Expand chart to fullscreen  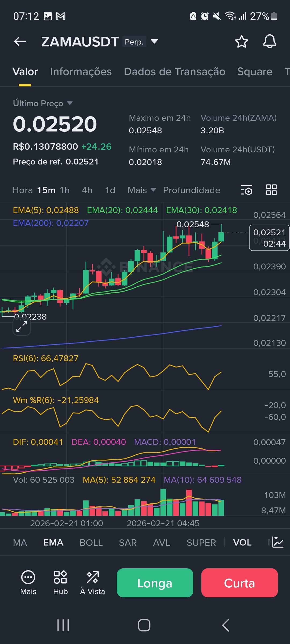pos(22,327)
